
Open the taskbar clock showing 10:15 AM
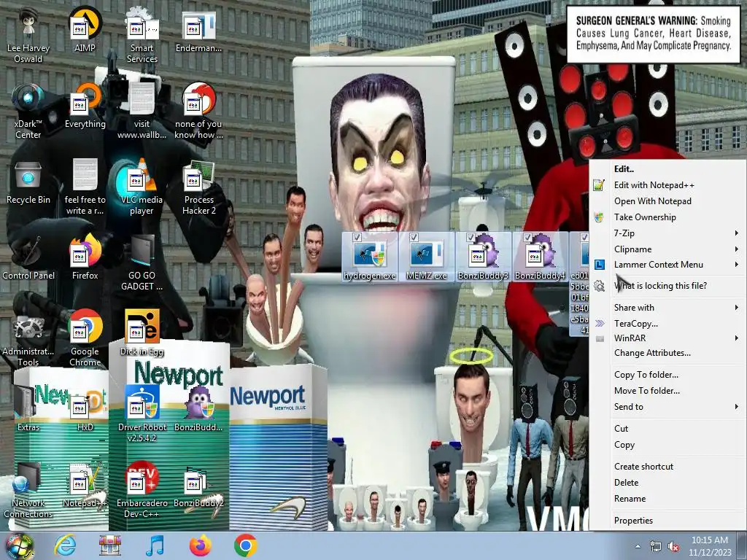[710, 546]
